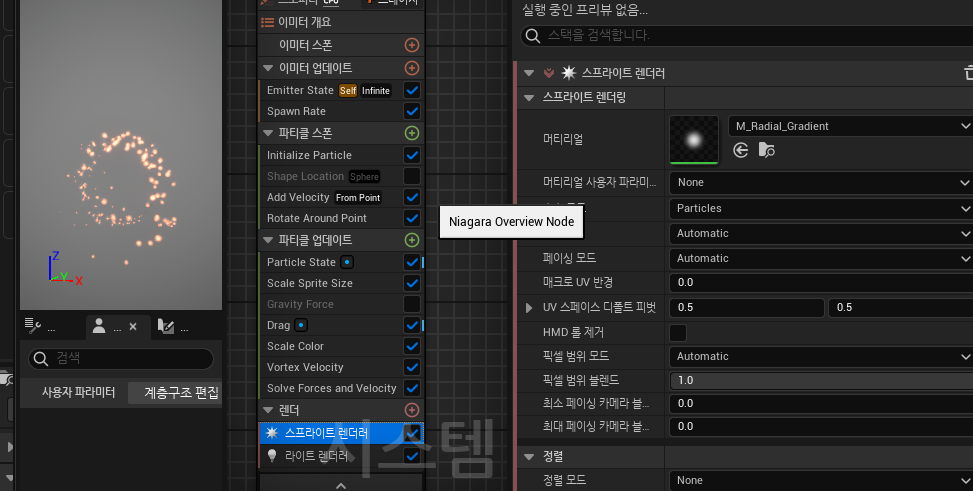Screen dimensions: 973x491
Task: Click the pencil edit panel tab icon
Action: (x=166, y=326)
